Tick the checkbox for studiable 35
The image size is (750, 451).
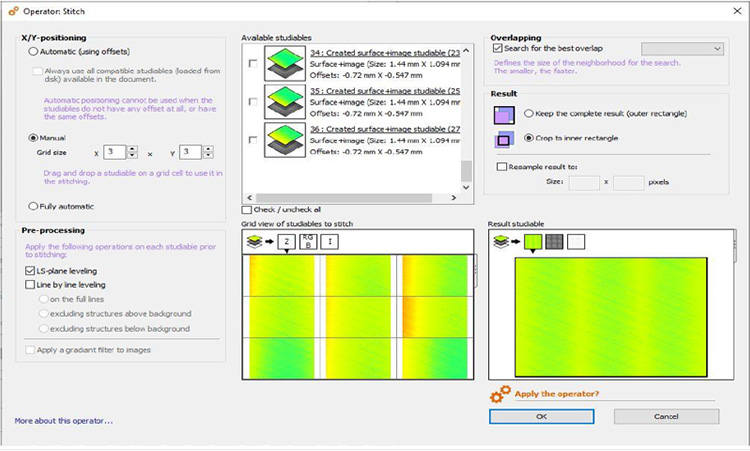click(252, 101)
